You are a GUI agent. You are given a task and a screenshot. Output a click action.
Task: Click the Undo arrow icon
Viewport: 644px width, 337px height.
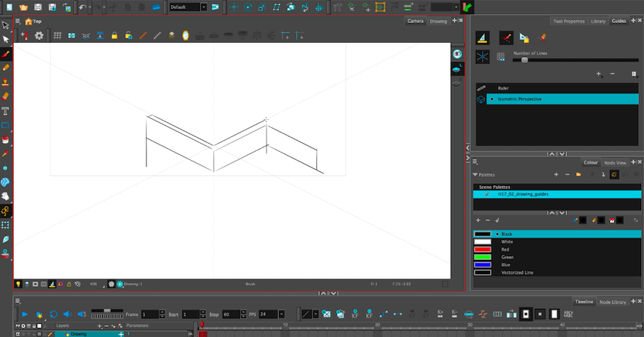pyautogui.click(x=83, y=7)
